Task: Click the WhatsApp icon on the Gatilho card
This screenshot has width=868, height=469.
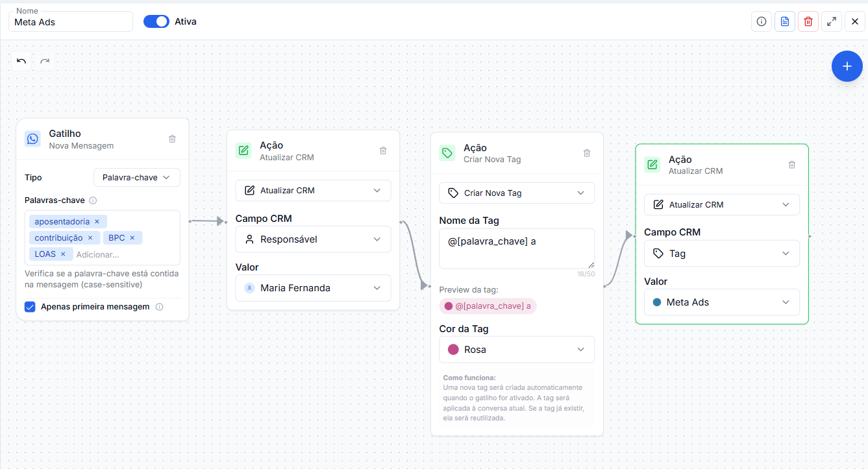Action: 32,139
